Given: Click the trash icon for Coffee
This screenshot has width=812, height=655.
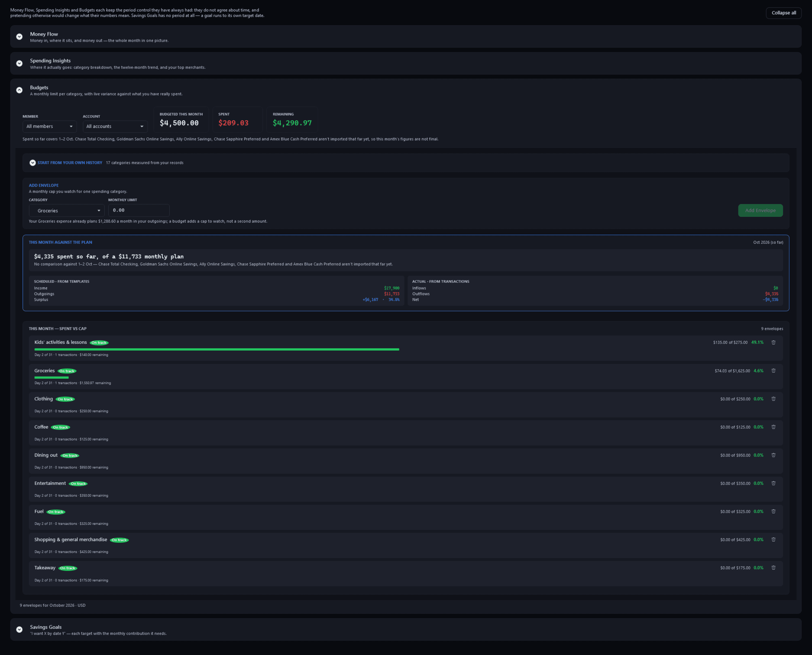Looking at the screenshot, I should 773,427.
